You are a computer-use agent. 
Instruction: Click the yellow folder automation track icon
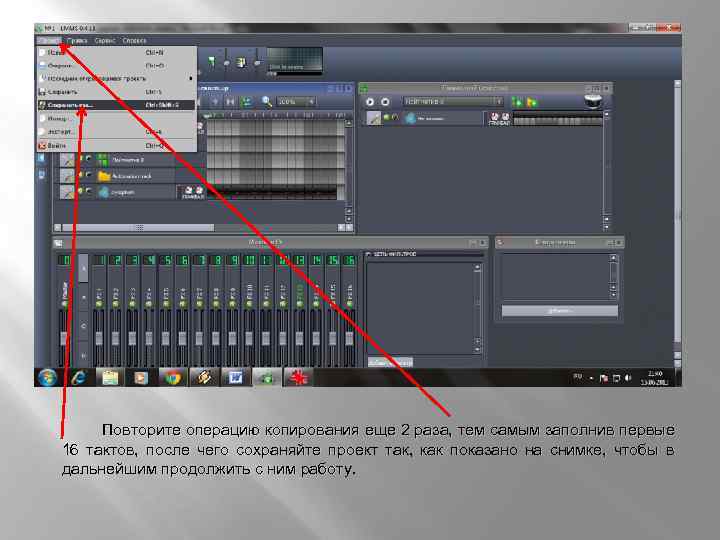[x=104, y=176]
